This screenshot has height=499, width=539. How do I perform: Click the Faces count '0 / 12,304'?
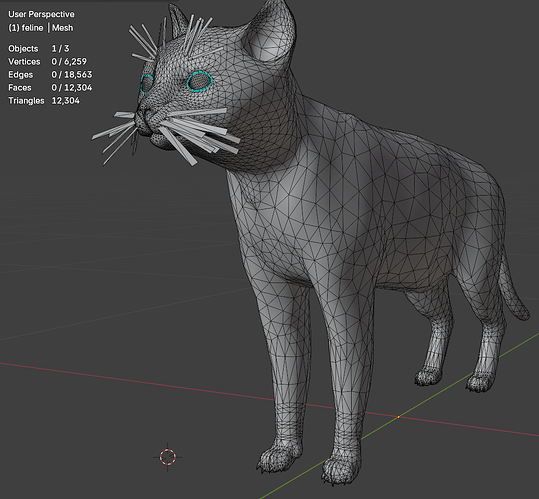point(72,88)
